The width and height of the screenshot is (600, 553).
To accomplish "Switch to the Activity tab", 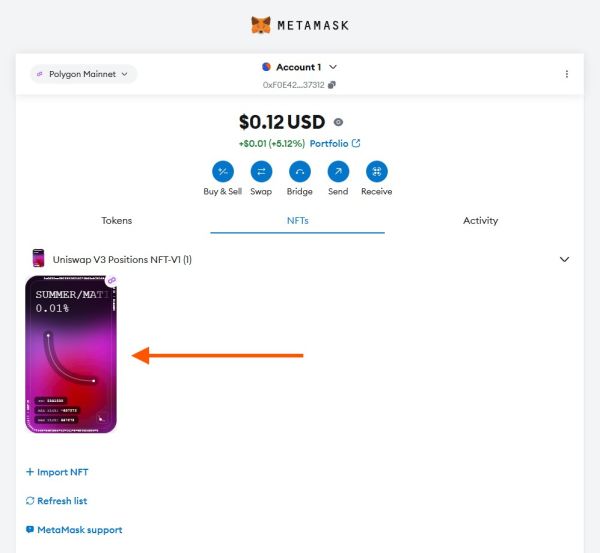I will 480,220.
